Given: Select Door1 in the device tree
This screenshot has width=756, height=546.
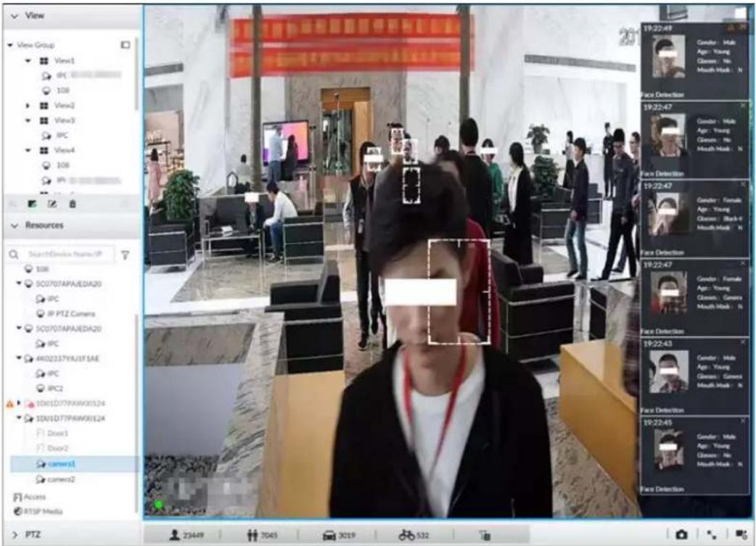Looking at the screenshot, I should [x=53, y=433].
